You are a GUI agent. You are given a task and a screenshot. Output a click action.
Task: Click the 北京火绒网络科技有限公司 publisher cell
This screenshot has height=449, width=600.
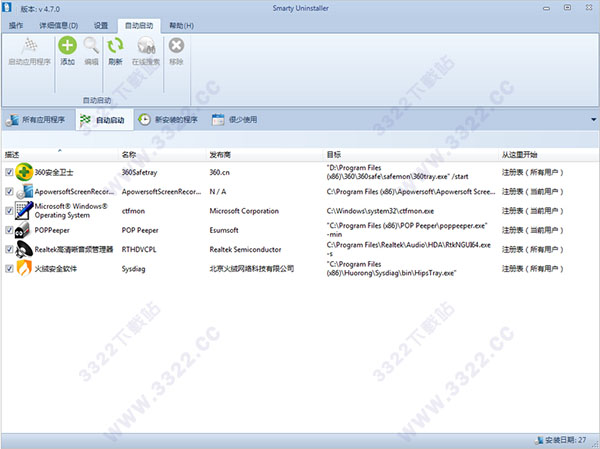251,268
